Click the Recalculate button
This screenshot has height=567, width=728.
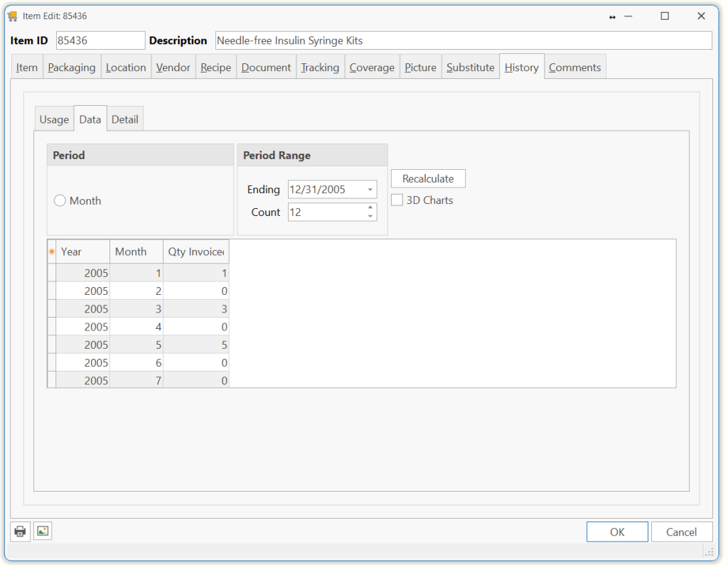(x=428, y=178)
